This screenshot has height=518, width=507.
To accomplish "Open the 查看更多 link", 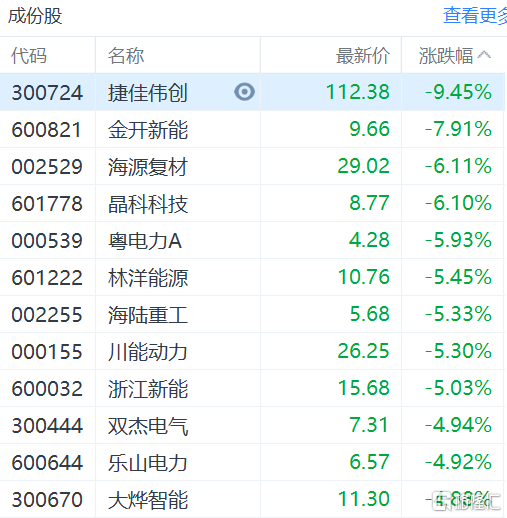I will coord(475,15).
